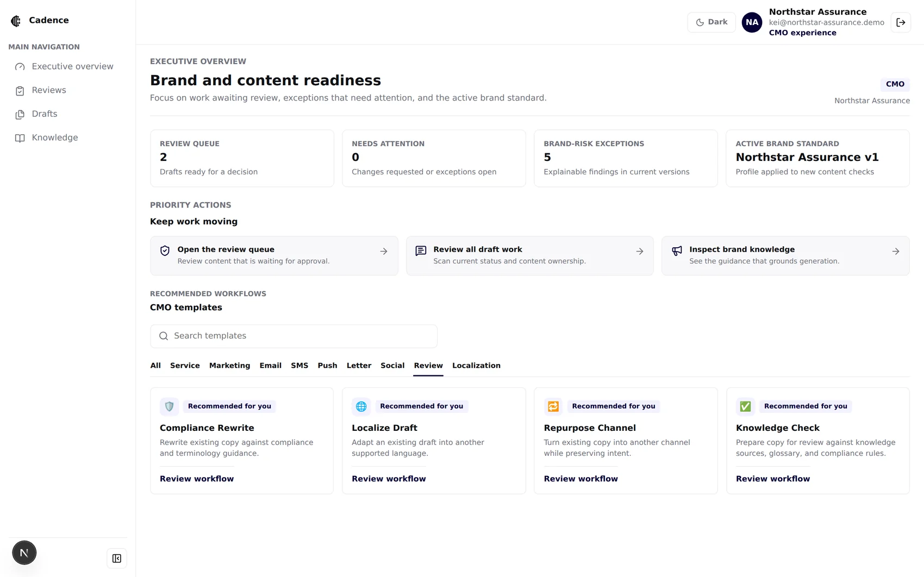The width and height of the screenshot is (924, 577).
Task: Click the message icon on Review all draft work
Action: click(x=421, y=251)
